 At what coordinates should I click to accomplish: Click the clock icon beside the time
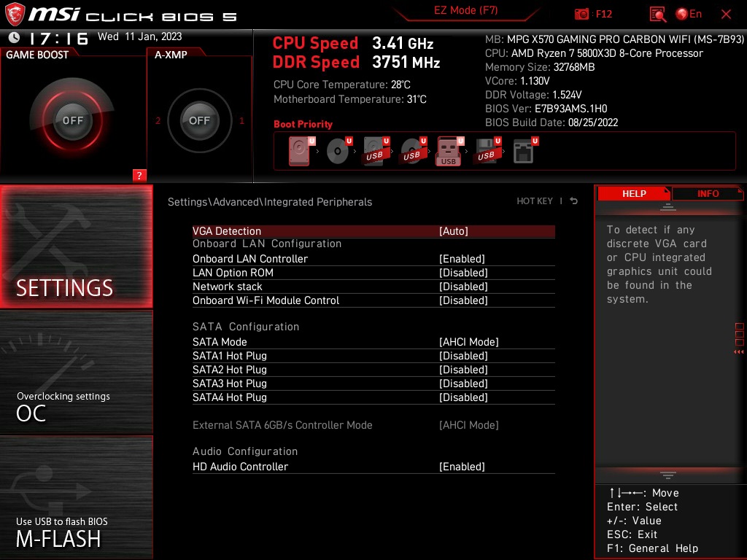(15, 37)
